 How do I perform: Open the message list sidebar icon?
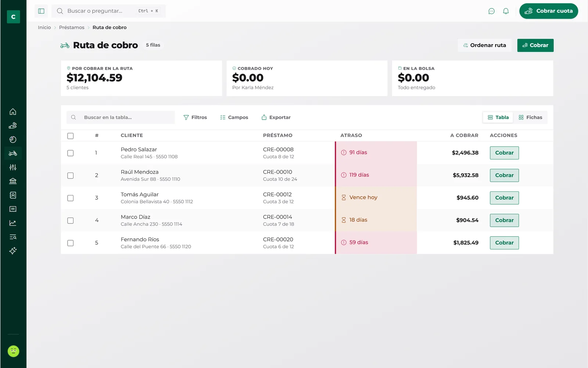click(x=13, y=209)
